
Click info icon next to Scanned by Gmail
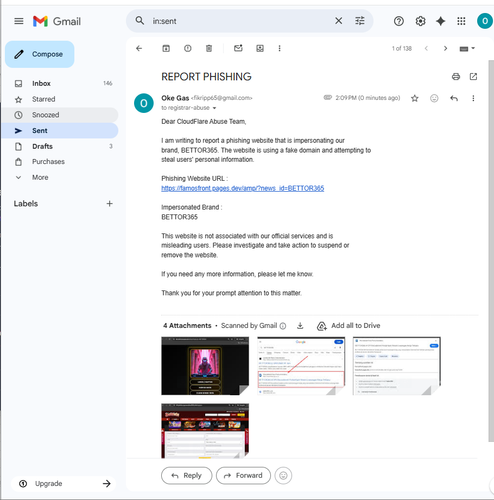[x=283, y=326]
